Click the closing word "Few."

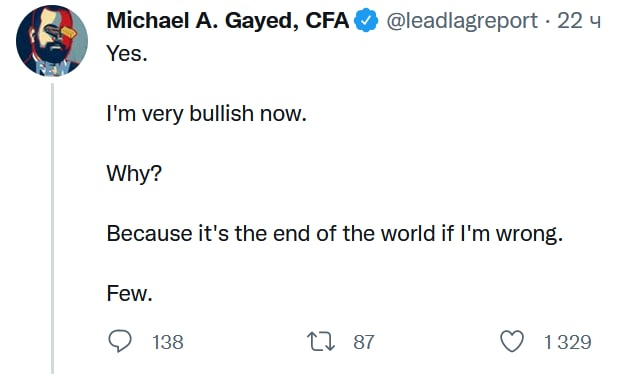point(130,294)
